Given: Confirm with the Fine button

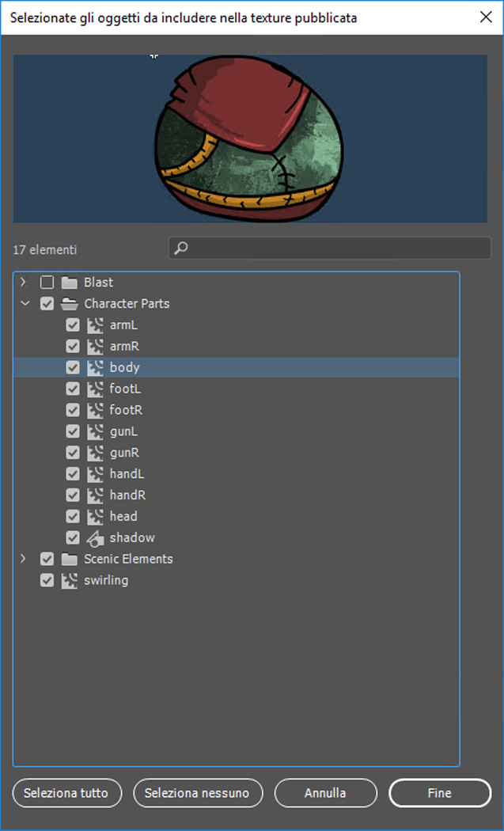Looking at the screenshot, I should point(440,793).
